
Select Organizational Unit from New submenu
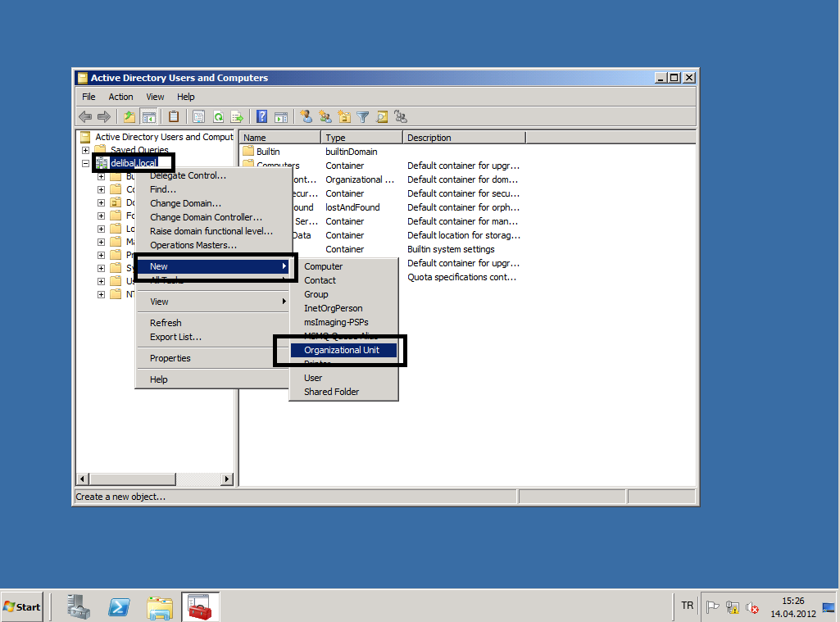(x=341, y=350)
